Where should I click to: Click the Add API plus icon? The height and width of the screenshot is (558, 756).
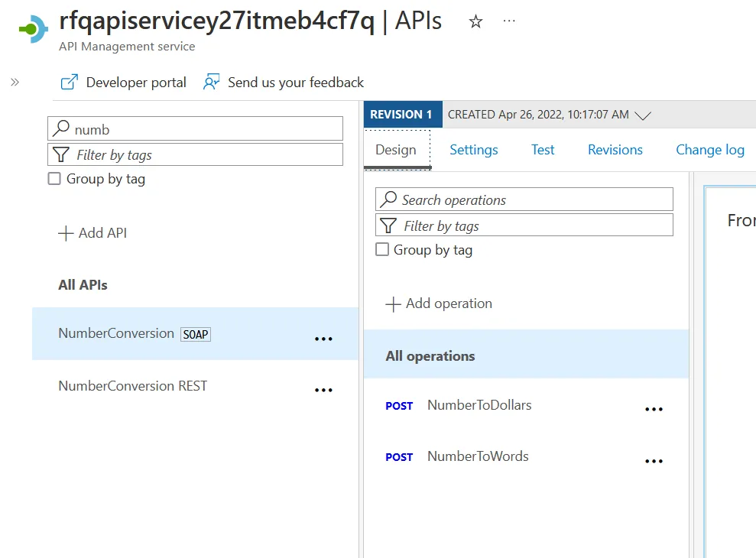[67, 233]
